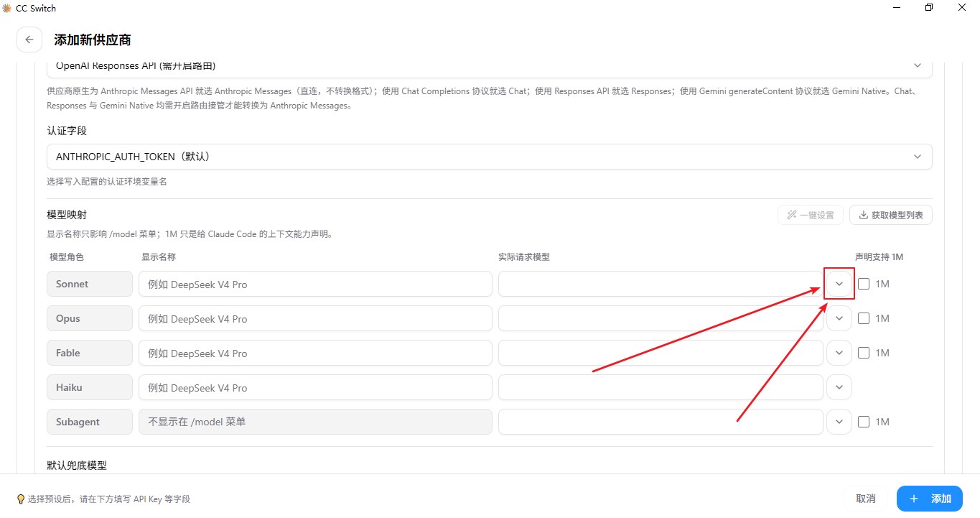Click the 声明支持 1M column header
980x518 pixels.
(x=879, y=256)
